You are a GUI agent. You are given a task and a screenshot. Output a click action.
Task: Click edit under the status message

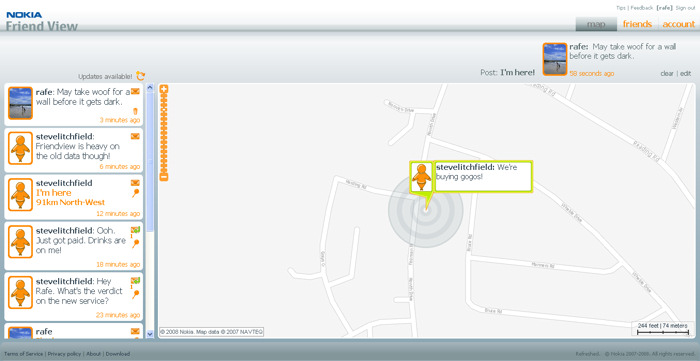[685, 74]
